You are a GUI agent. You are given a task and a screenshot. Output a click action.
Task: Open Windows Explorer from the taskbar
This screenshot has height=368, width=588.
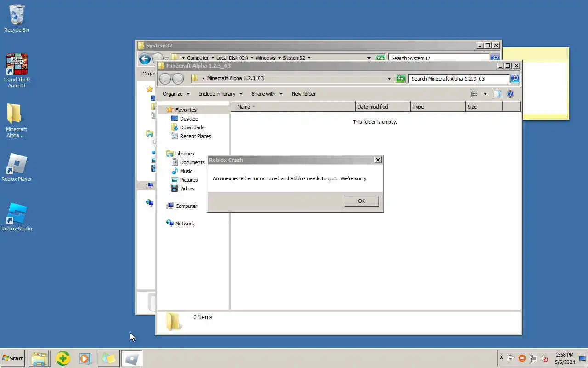point(40,358)
